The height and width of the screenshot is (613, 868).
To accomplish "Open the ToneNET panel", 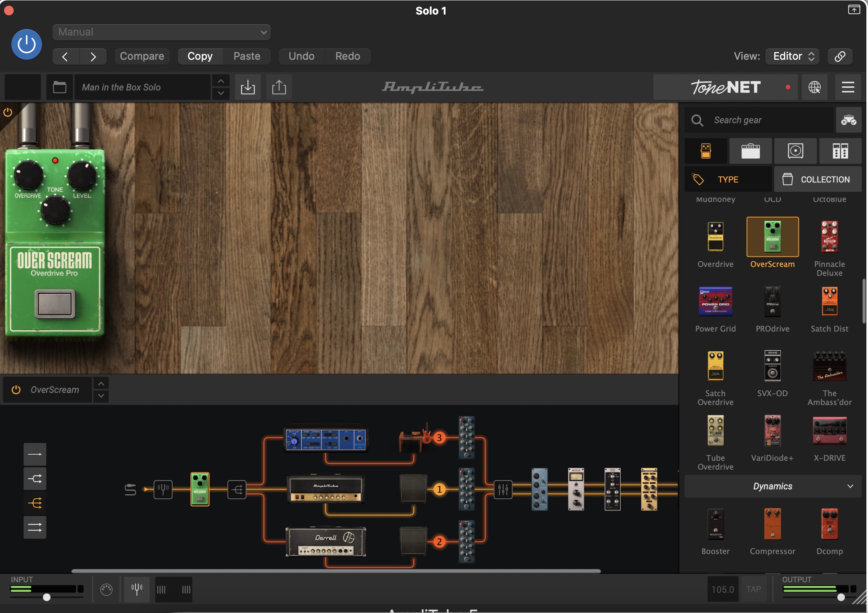I will point(725,87).
